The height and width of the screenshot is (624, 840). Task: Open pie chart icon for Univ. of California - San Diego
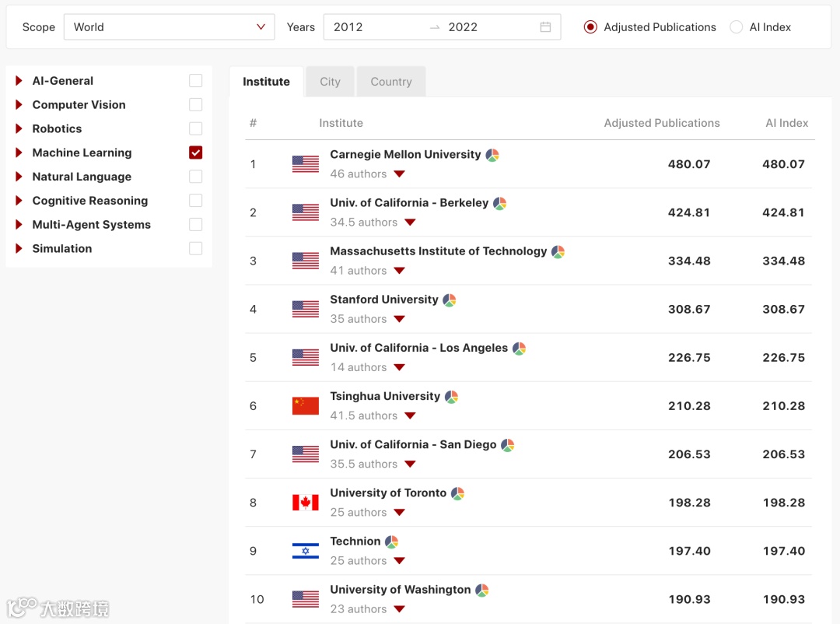508,445
